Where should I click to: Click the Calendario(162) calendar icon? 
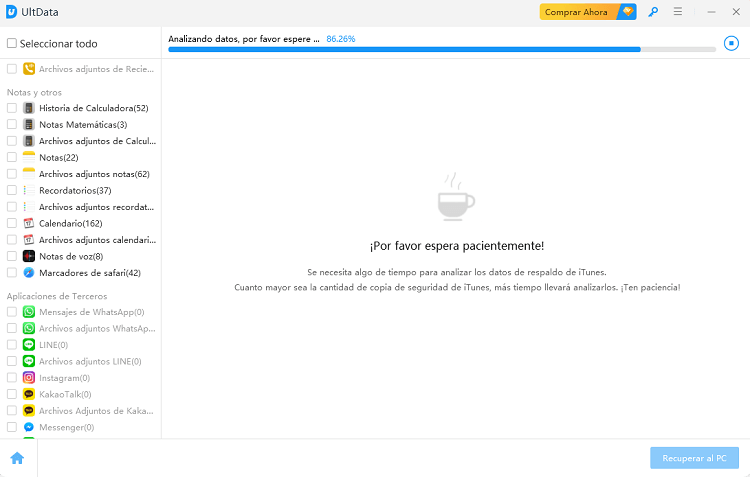pyautogui.click(x=29, y=223)
